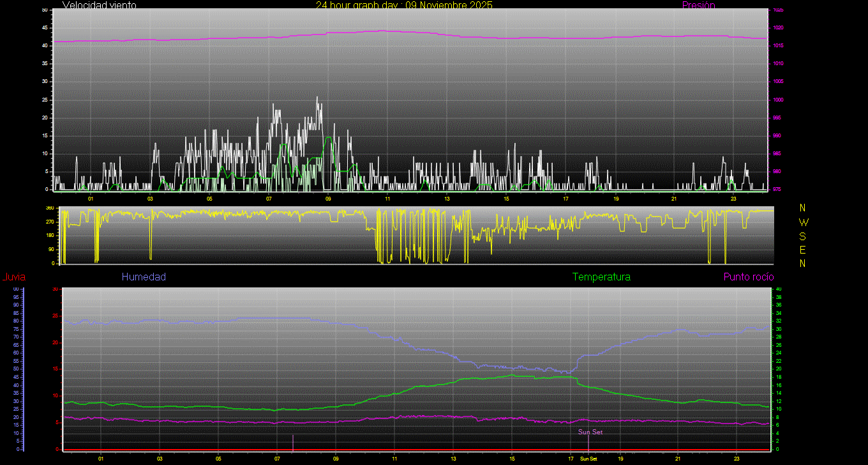
Task: Click the Velocidad viento label
Action: (x=99, y=5)
